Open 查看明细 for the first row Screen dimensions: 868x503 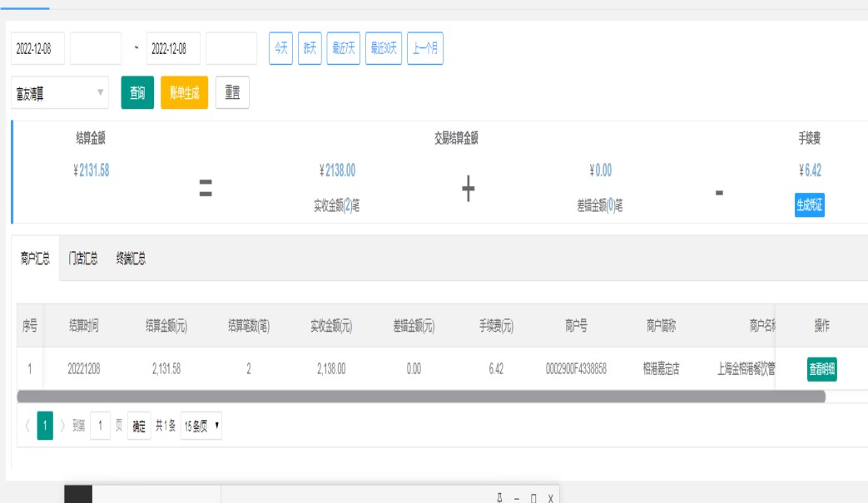tap(821, 369)
